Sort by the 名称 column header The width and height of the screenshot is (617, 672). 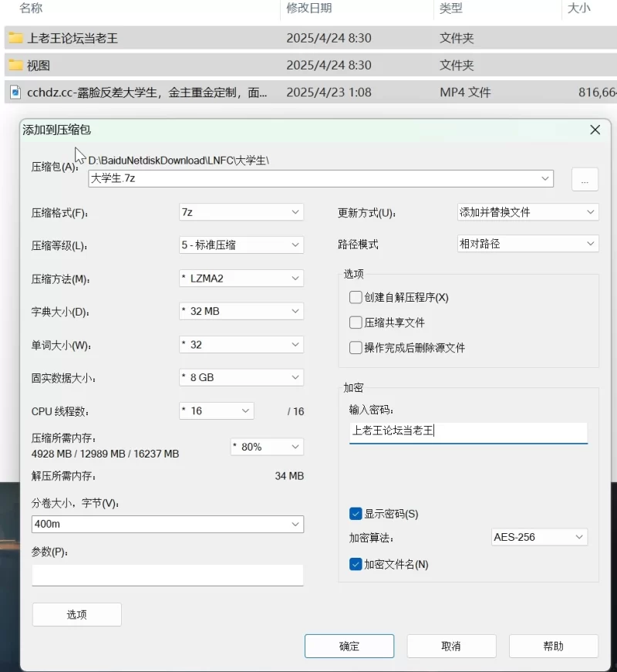pyautogui.click(x=30, y=8)
